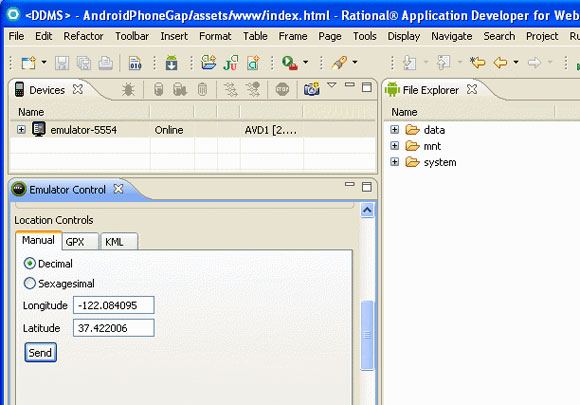Click the Longitude input field
Screen dimensions: 580x405
[x=114, y=305]
